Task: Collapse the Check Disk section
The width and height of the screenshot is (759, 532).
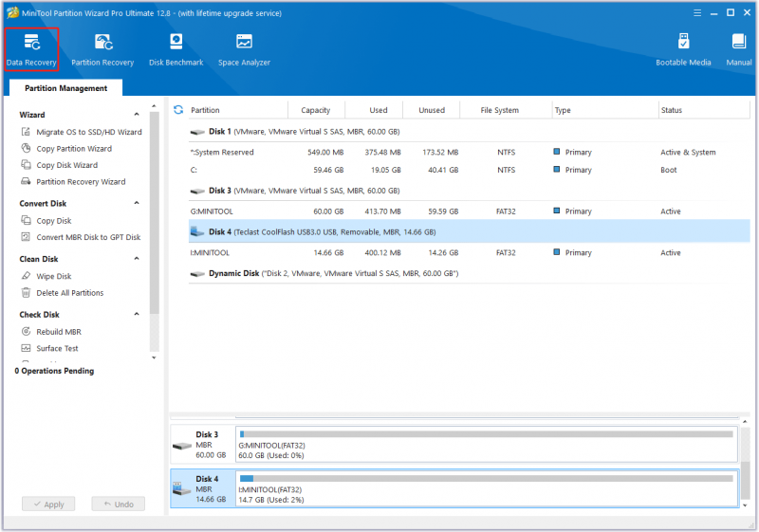Action: point(137,315)
